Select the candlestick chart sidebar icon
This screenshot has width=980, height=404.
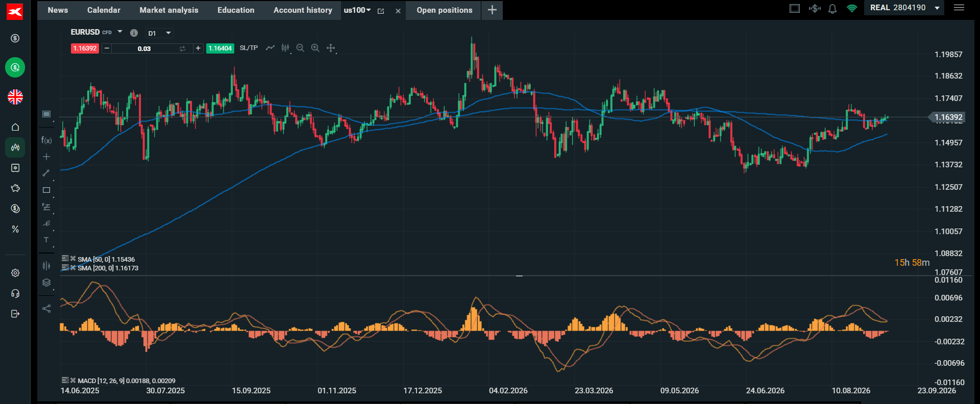pyautogui.click(x=15, y=147)
